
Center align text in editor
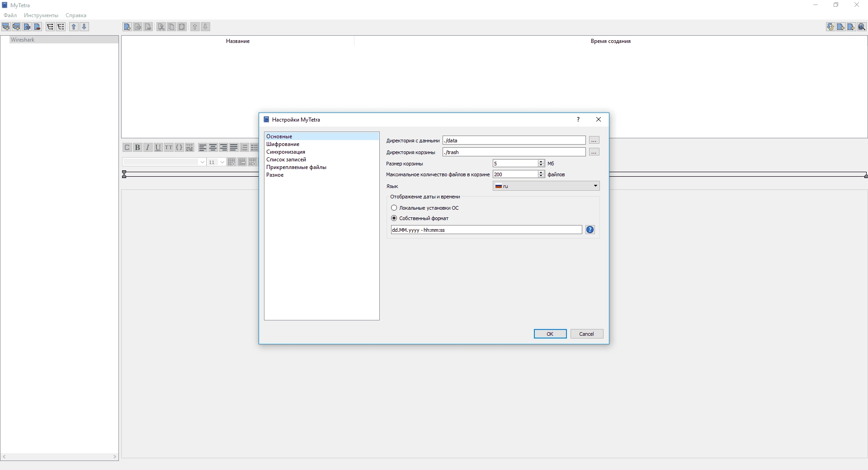[x=213, y=147]
